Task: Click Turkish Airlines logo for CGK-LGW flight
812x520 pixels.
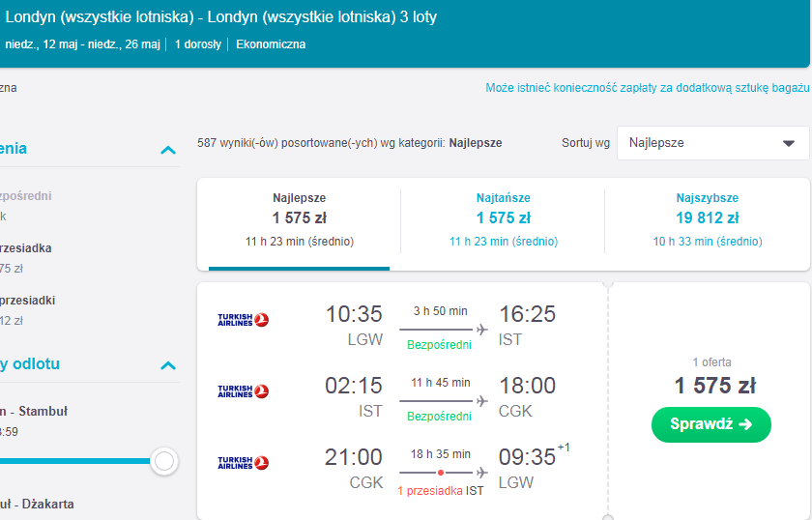Action: (243, 463)
